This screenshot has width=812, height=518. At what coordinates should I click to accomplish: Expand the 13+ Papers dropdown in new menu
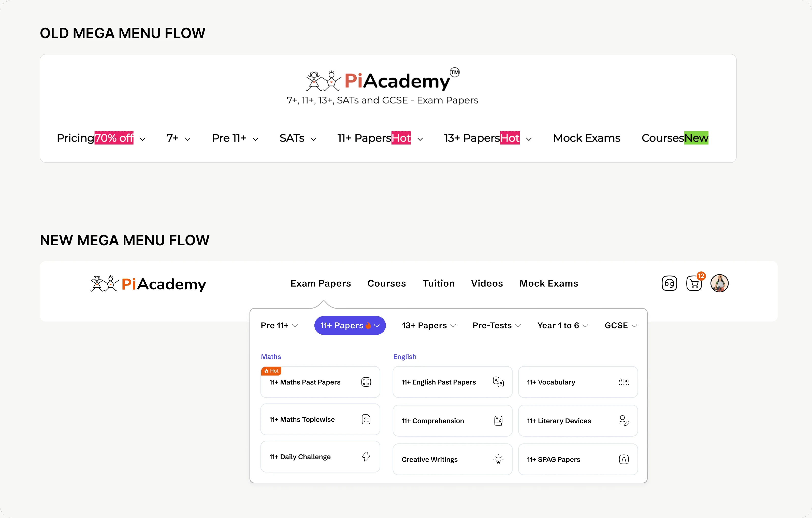pyautogui.click(x=429, y=325)
